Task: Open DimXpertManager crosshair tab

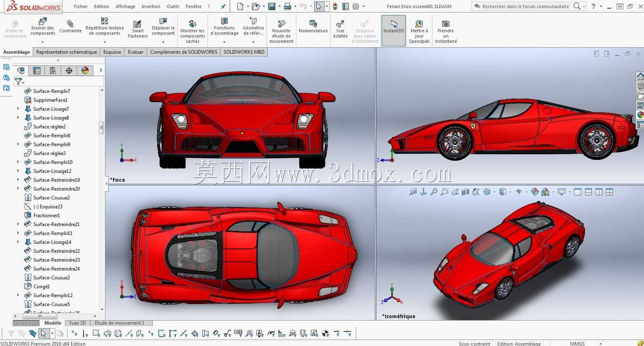Action: pos(69,71)
